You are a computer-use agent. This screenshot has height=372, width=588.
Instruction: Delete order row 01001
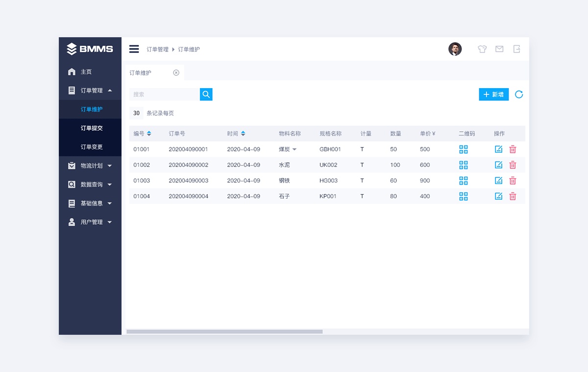(513, 149)
